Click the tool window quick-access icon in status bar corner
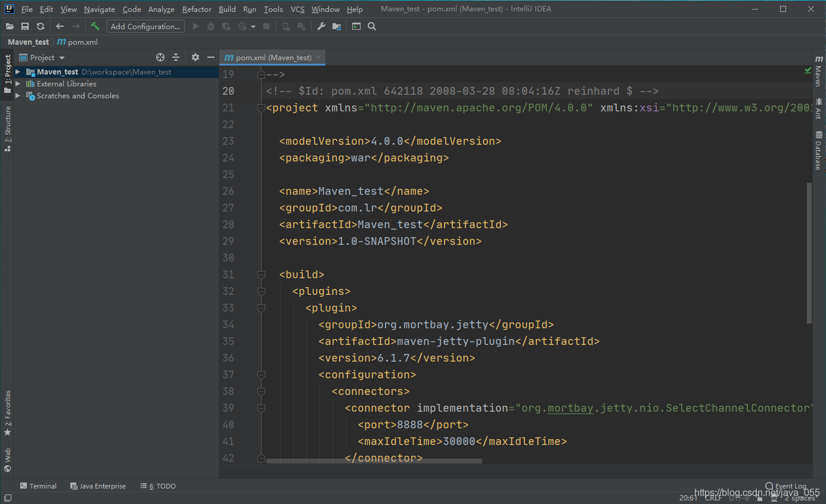 click(x=7, y=497)
